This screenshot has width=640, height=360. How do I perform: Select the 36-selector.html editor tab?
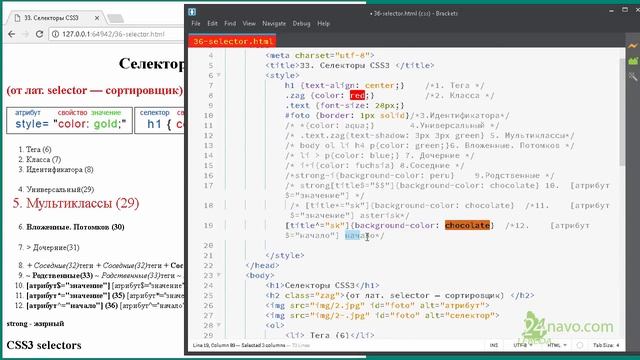coord(232,41)
